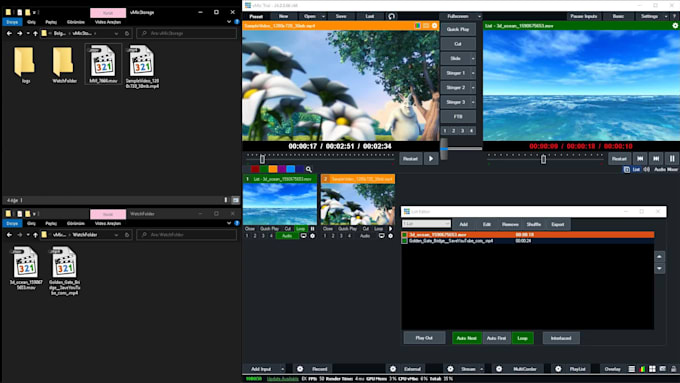Expand the Stream dropdown arrow
The width and height of the screenshot is (680, 383).
coord(481,369)
